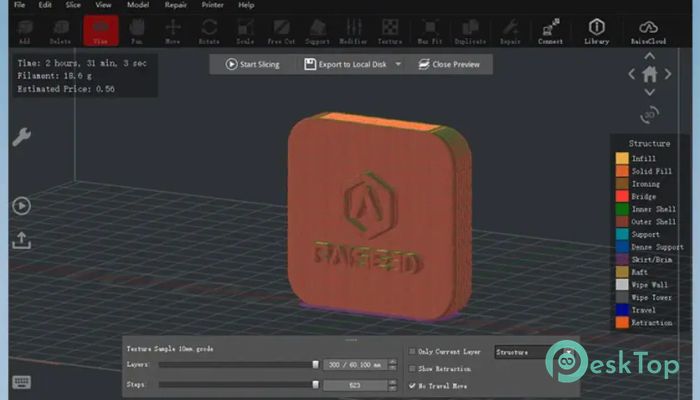Click the upload export icon on left sidebar

[x=21, y=240]
